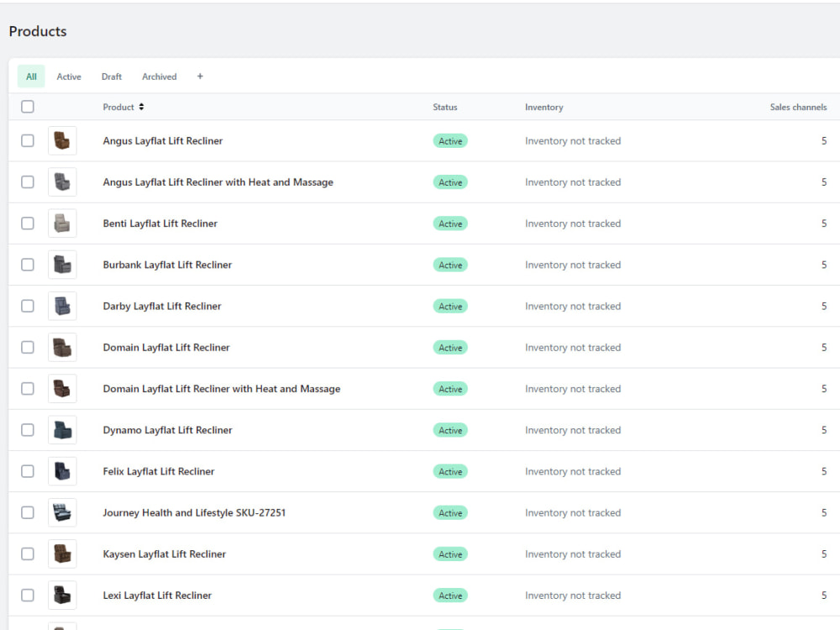Click the Sales channels column header
This screenshot has height=630, width=840.
(798, 108)
